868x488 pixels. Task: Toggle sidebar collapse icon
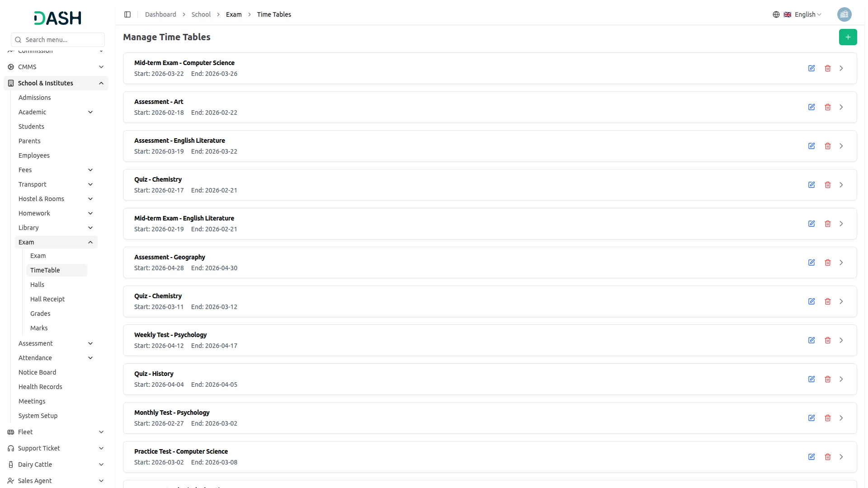pyautogui.click(x=127, y=14)
